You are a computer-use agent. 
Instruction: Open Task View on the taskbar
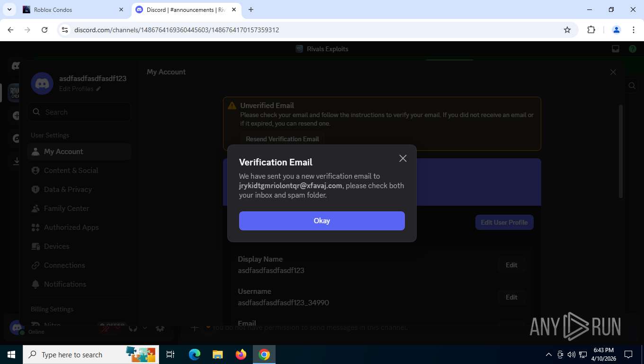(170, 355)
